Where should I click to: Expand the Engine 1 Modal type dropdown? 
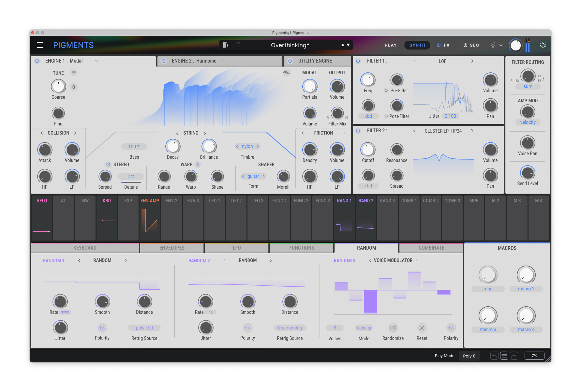tap(97, 61)
